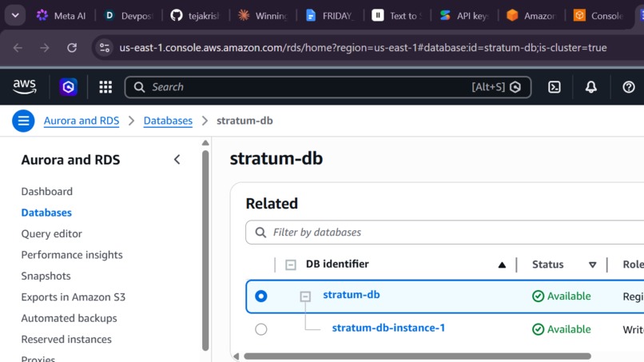Click the sidebar vertical scrollbar
This screenshot has height=362, width=644.
(x=205, y=251)
